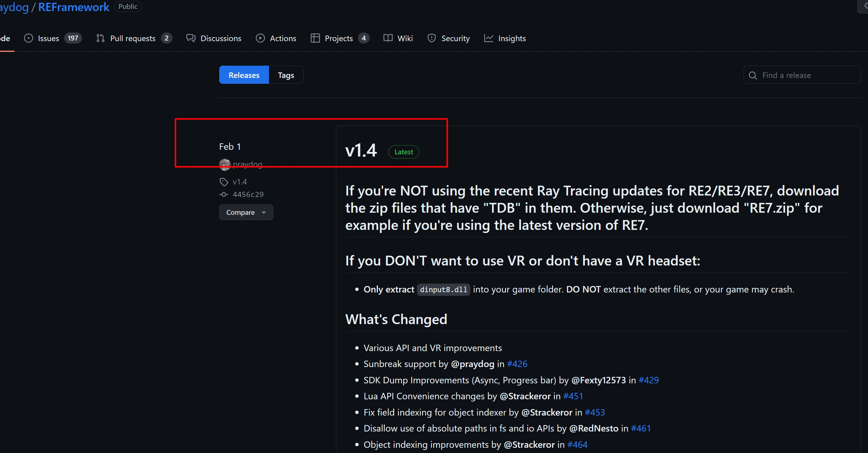The height and width of the screenshot is (453, 868).
Task: Click the Issues circle icon
Action: click(29, 38)
